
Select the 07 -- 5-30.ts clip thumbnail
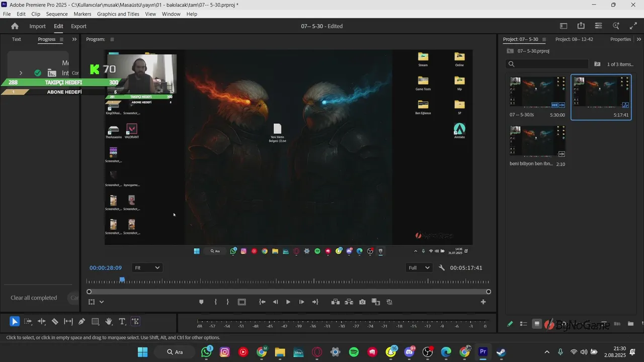pyautogui.click(x=537, y=92)
